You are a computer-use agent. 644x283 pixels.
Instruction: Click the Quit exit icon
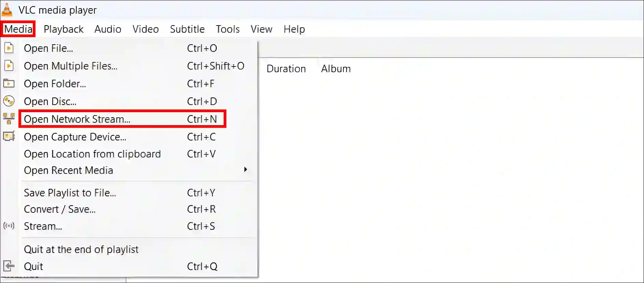pyautogui.click(x=9, y=266)
